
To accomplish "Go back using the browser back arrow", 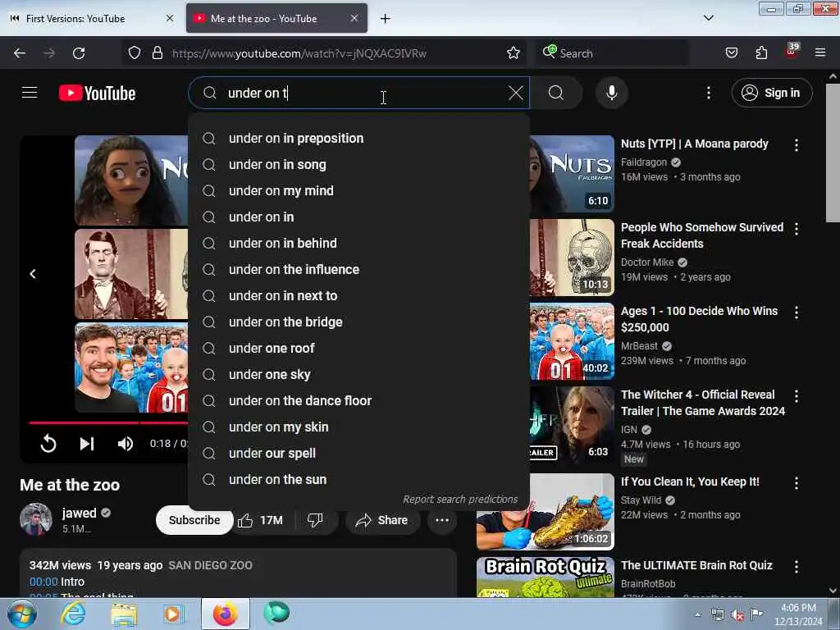I will point(20,53).
